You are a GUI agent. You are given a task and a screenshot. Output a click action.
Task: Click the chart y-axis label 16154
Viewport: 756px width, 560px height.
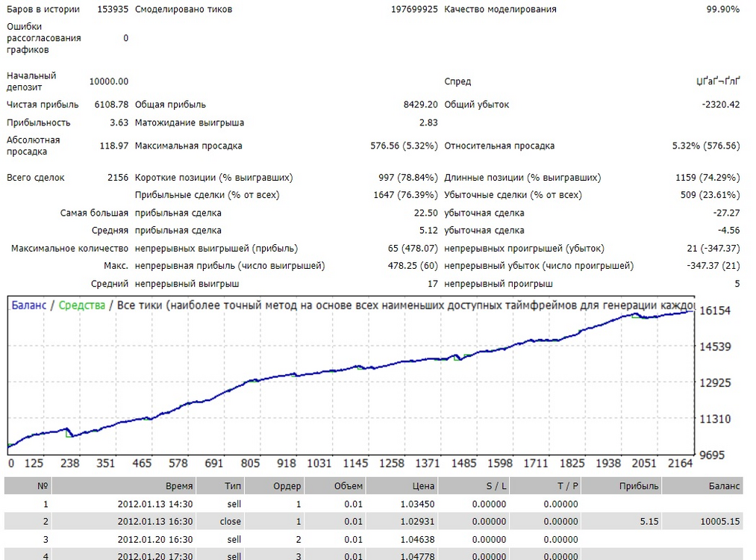(x=715, y=311)
